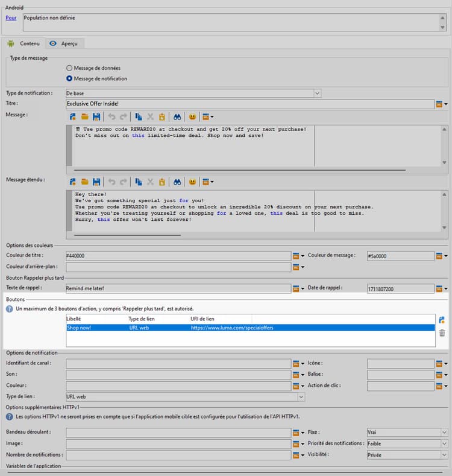Click Paste icon in Message étendu toolbar
This screenshot has height=476, width=452.
pyautogui.click(x=162, y=182)
